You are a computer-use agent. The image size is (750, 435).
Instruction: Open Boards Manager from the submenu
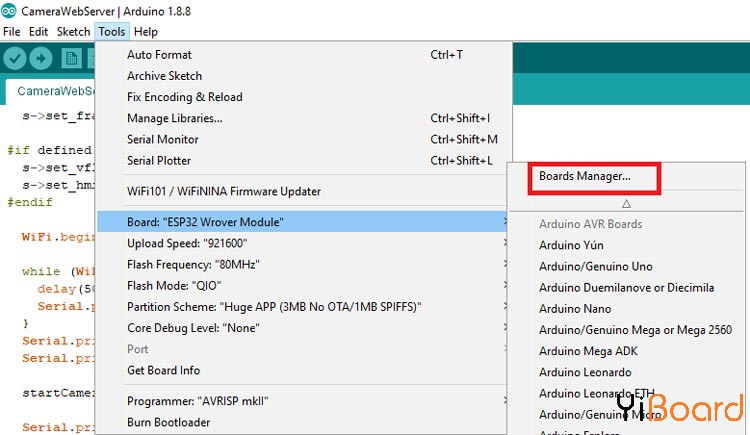(x=584, y=177)
